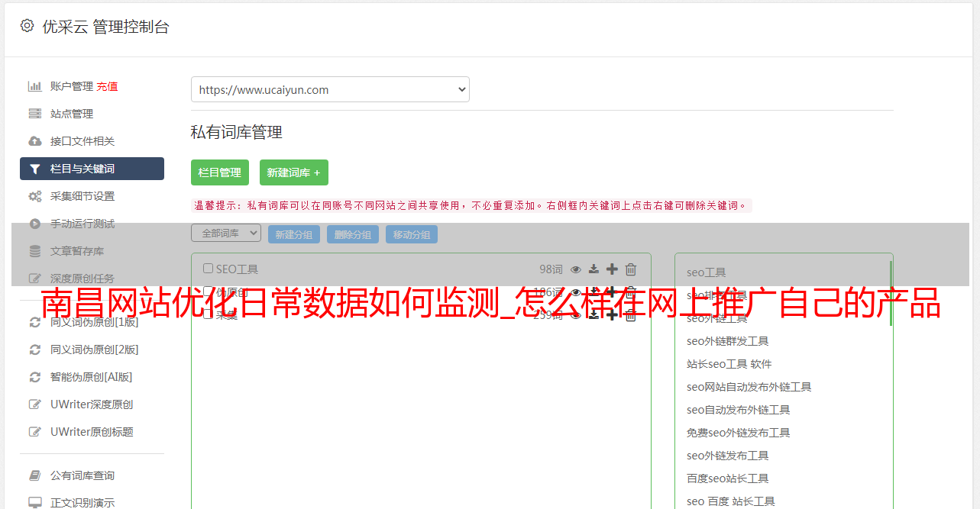The height and width of the screenshot is (509, 980).
Task: Select keyword seo工具 in right list
Action: pyautogui.click(x=707, y=272)
